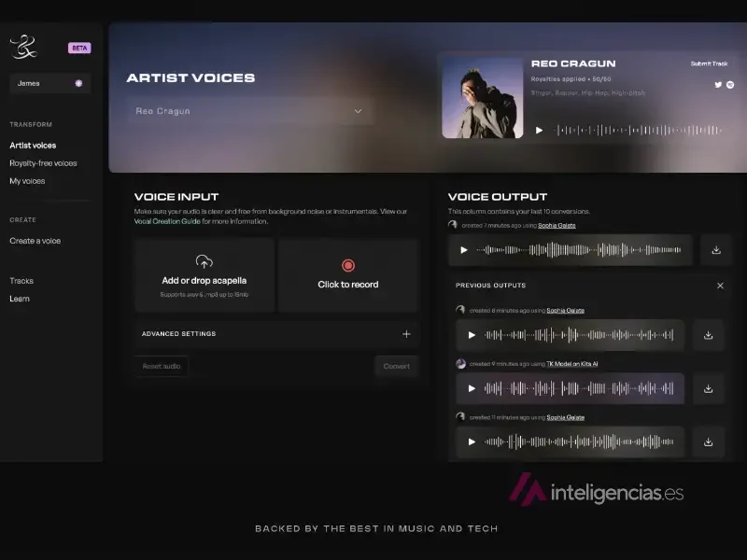Open the James account selector

click(50, 83)
